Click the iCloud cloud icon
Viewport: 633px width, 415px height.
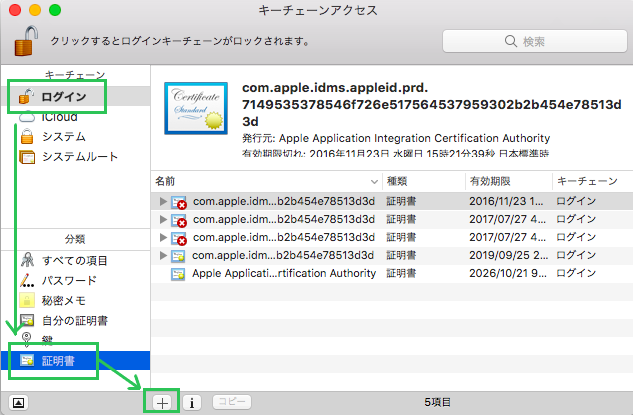pyautogui.click(x=27, y=117)
